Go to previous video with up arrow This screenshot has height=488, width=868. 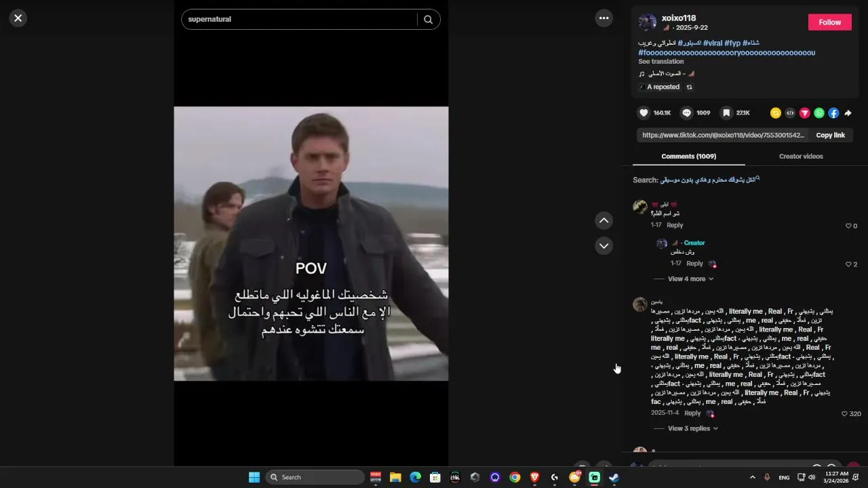[x=604, y=221]
